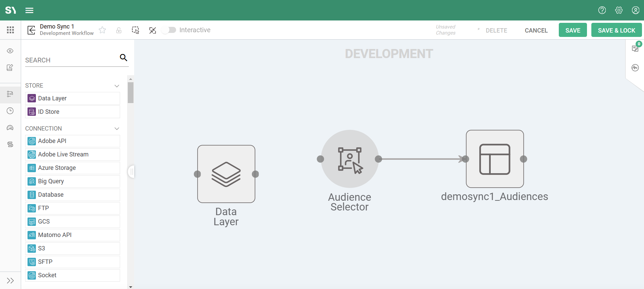644x289 pixels.
Task: Click the lock icon in toolbar
Action: pyautogui.click(x=119, y=30)
